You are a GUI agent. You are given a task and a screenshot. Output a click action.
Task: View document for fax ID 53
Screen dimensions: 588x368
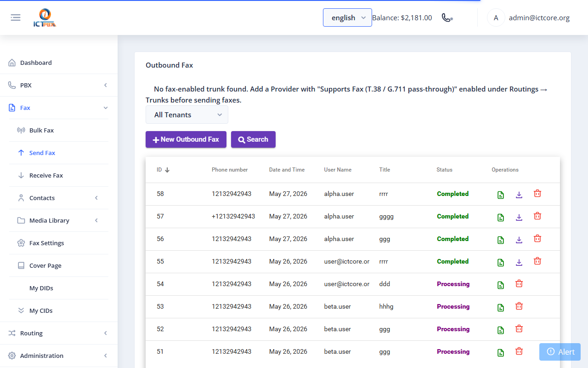pyautogui.click(x=501, y=307)
